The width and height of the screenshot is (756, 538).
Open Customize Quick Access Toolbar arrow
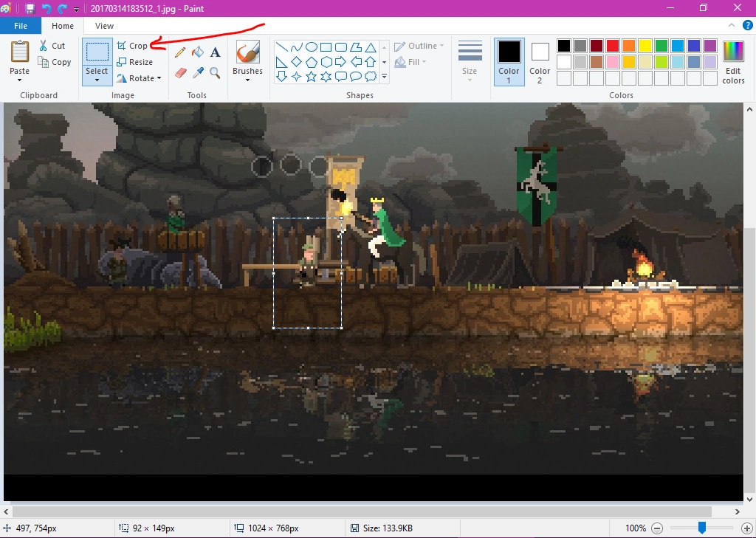point(76,9)
